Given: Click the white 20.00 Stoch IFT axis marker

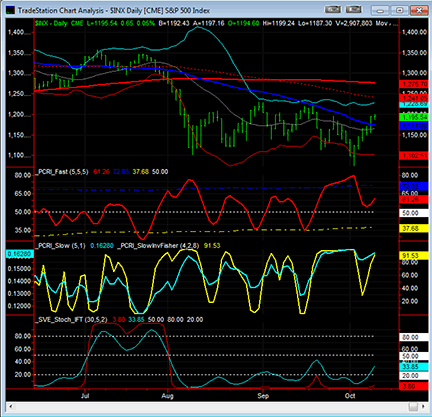Looking at the screenshot, I should click(414, 376).
